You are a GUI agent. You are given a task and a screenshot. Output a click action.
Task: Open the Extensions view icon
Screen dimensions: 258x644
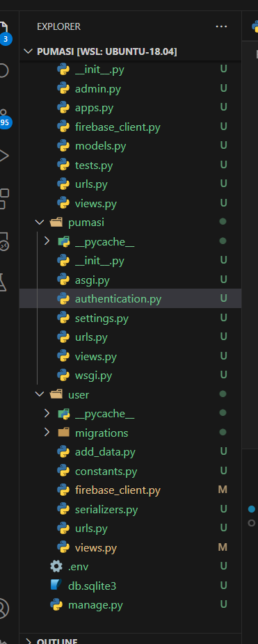[4, 199]
